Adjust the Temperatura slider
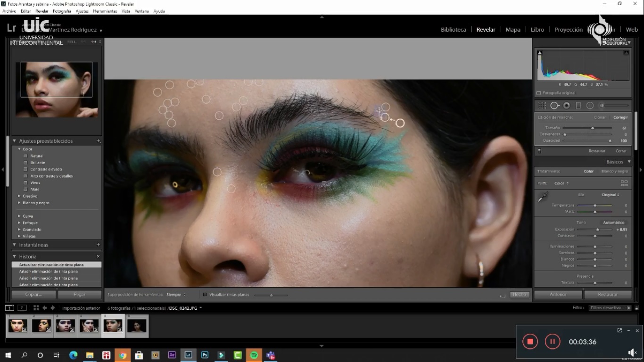644x362 pixels. point(595,206)
